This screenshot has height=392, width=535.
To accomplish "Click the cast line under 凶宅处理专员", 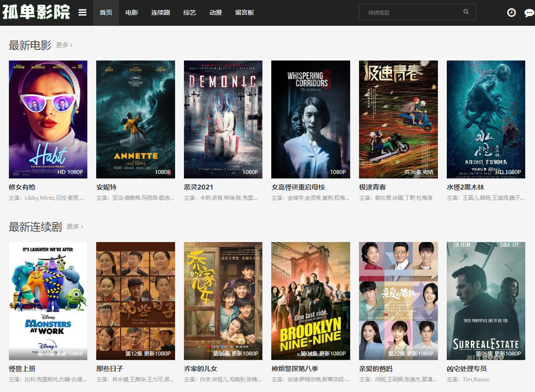I will click(468, 380).
